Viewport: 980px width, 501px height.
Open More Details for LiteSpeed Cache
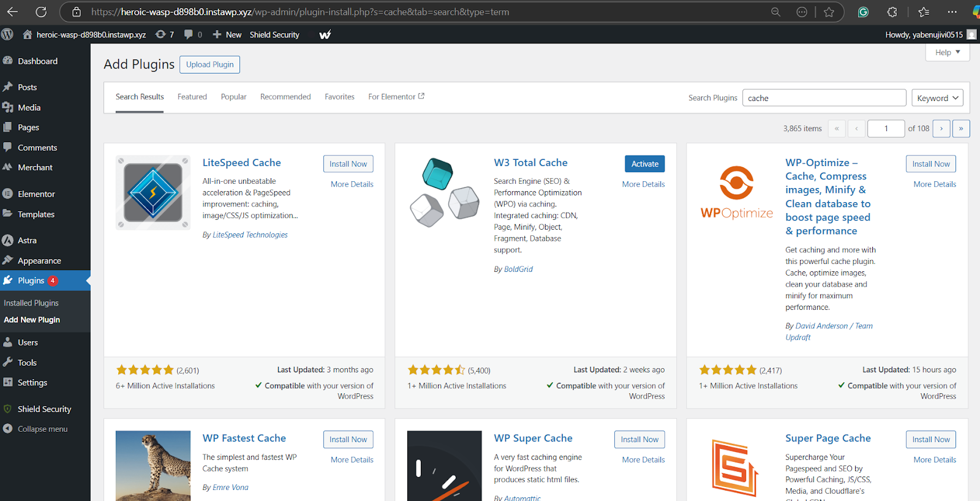[x=352, y=184]
